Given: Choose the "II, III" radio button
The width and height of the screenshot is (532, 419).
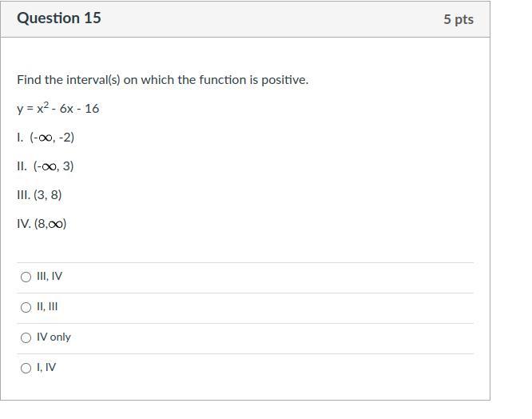Looking at the screenshot, I should (x=26, y=307).
